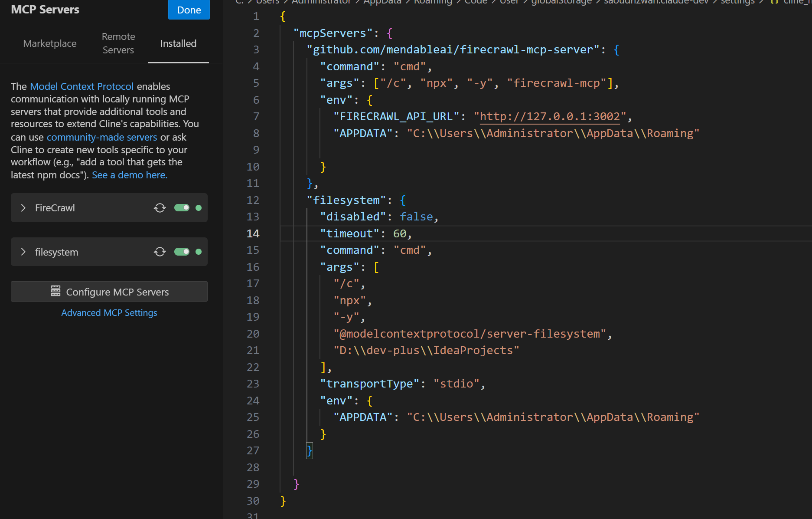The width and height of the screenshot is (812, 519).
Task: Expand the filesystem server entry
Action: 23,252
